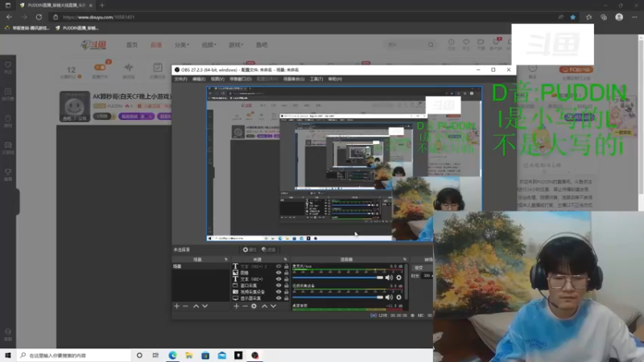Viewport: 644px width, 362px height.
Task: Toggle the lock on the Window Capture source
Action: point(287,286)
